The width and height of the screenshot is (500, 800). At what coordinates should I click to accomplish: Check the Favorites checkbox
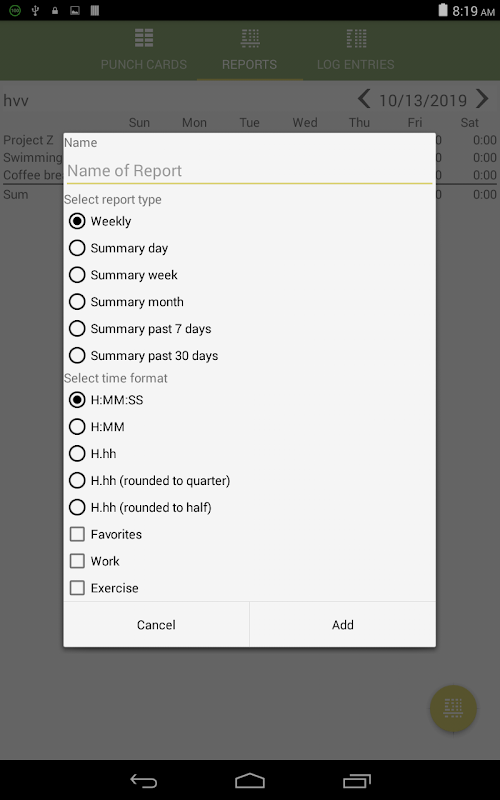(x=77, y=534)
